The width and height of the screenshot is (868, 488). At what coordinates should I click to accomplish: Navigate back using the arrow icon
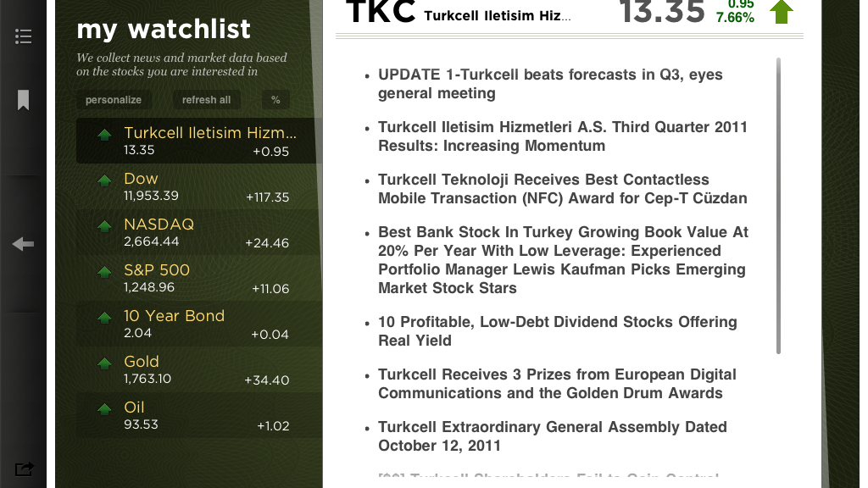[x=23, y=244]
